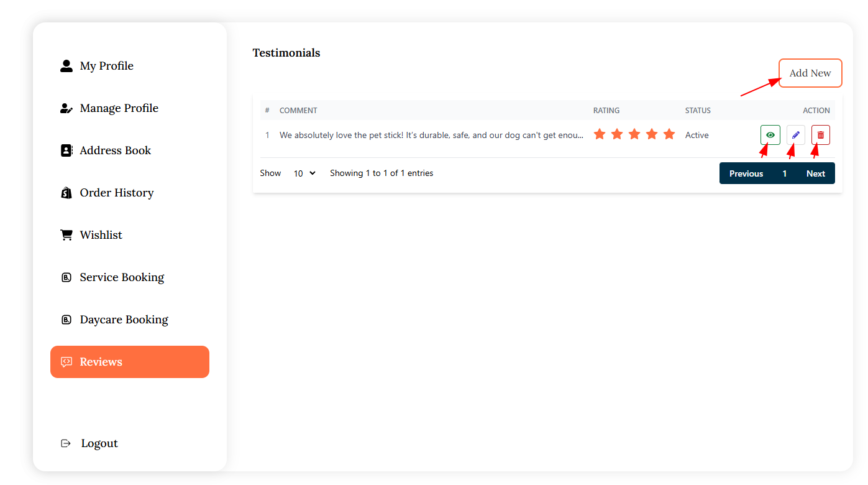Image resolution: width=868 pixels, height=485 pixels.
Task: Click the Order History bag icon
Action: click(x=66, y=193)
